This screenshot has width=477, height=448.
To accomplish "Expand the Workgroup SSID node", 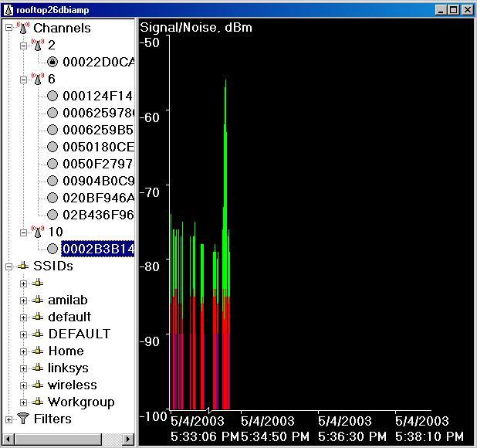I will point(23,402).
